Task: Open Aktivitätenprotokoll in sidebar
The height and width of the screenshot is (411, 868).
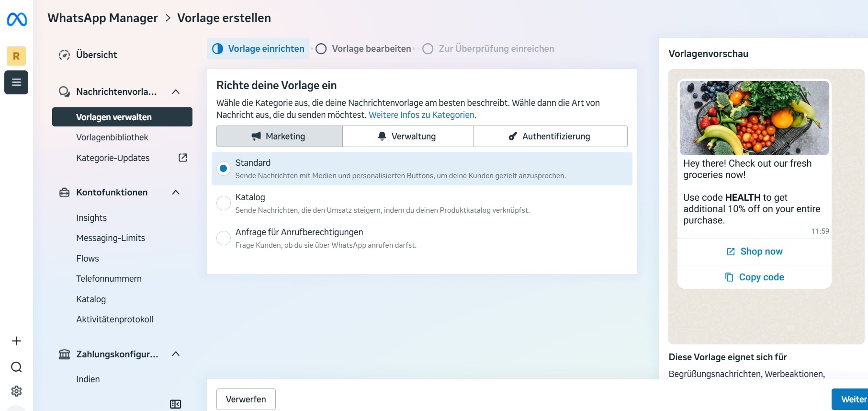Action: pos(115,320)
